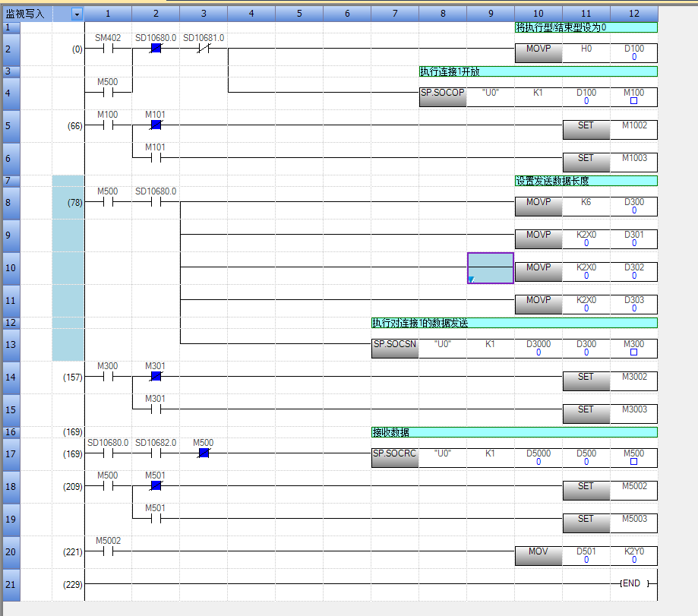
Task: Click the SET instruction for M1002
Action: click(586, 129)
